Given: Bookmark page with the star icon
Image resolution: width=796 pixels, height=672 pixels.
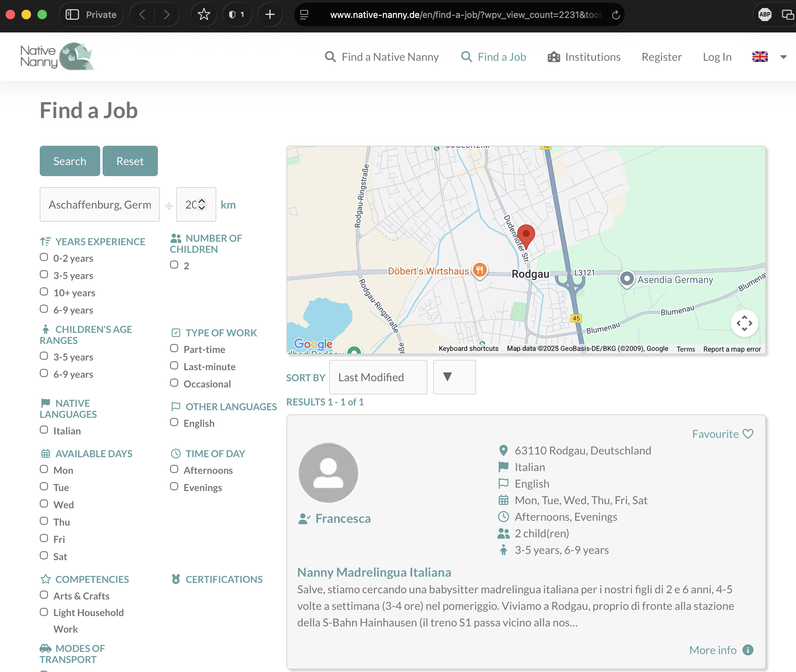Looking at the screenshot, I should coord(204,15).
